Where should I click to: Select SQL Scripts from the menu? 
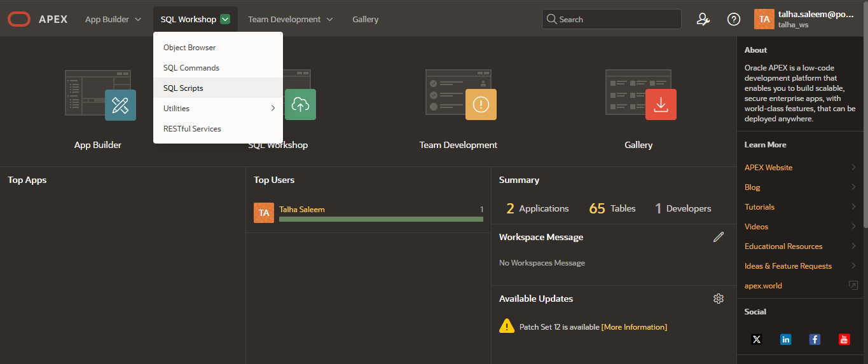pyautogui.click(x=218, y=88)
